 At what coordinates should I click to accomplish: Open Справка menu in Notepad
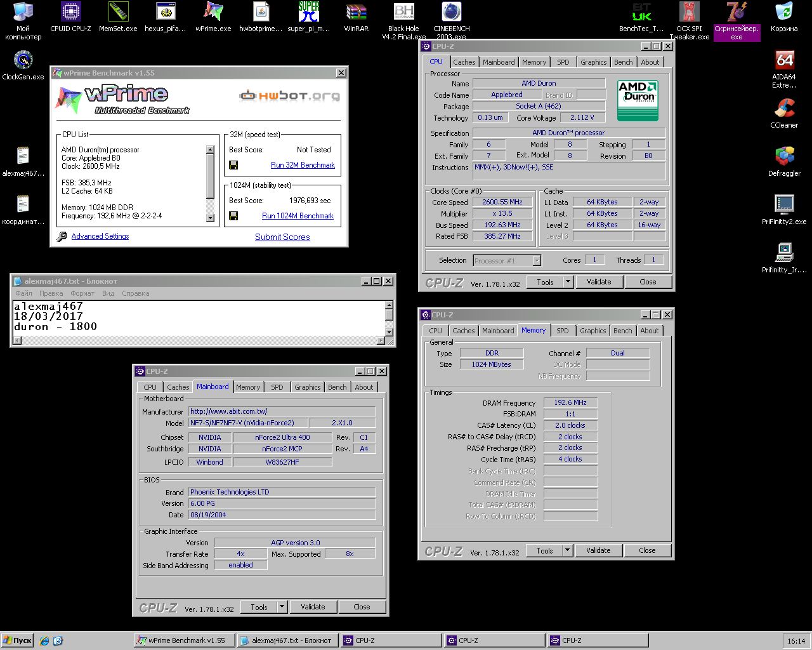coord(135,293)
